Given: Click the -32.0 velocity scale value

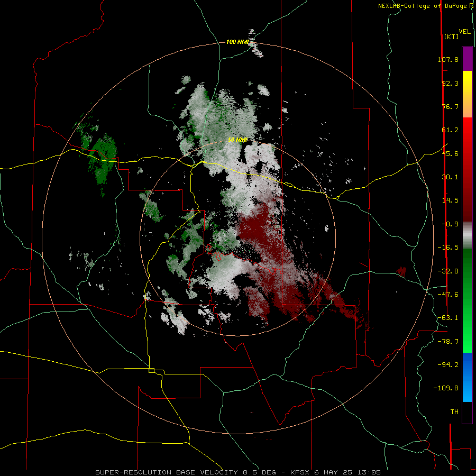Looking at the screenshot, I should tap(448, 271).
